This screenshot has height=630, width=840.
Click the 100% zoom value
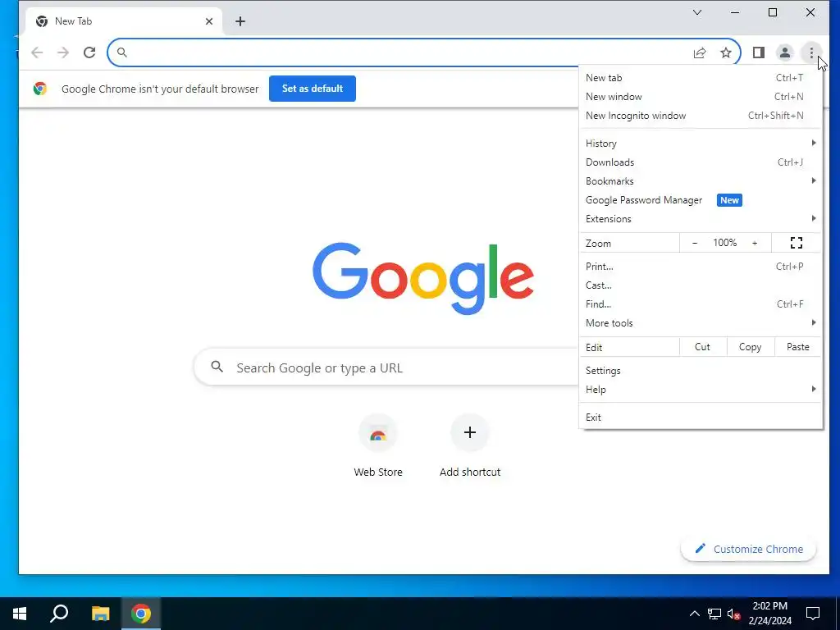pos(725,243)
